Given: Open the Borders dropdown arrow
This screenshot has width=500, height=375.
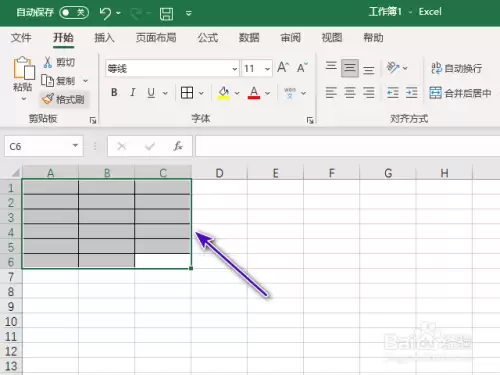Looking at the screenshot, I should 201,93.
